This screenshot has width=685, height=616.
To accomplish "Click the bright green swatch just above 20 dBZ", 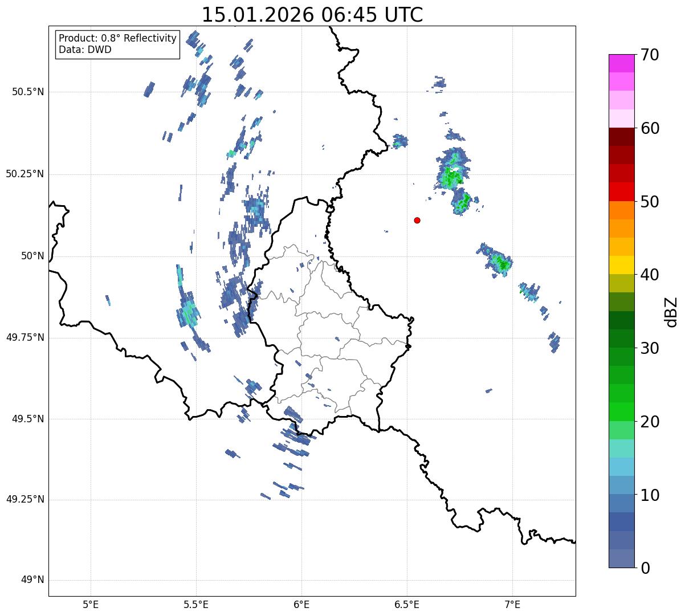I will tap(621, 411).
